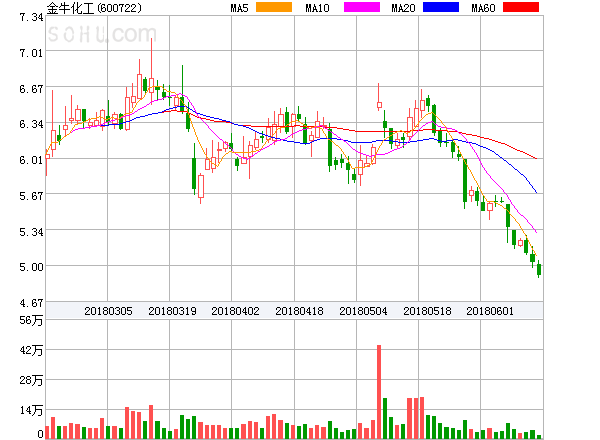This screenshot has width=600, height=440.
Task: Click the 5.00 price axis label
Action: [x=31, y=267]
